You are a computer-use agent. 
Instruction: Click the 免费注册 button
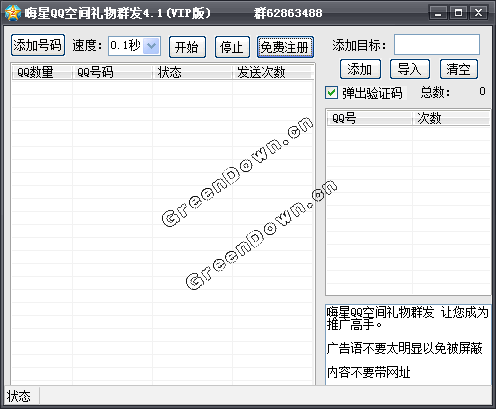pos(285,47)
